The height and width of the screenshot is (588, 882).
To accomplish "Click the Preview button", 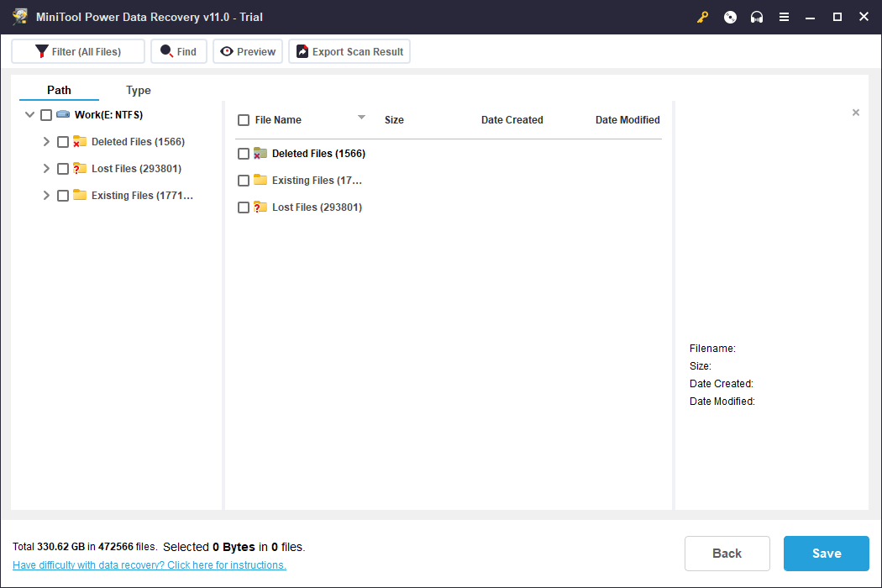I will pos(248,52).
